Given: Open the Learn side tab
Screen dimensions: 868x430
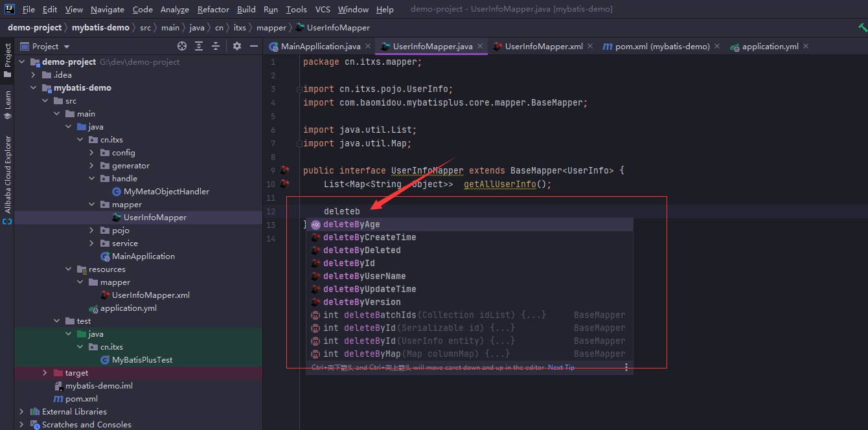Looking at the screenshot, I should [x=7, y=105].
